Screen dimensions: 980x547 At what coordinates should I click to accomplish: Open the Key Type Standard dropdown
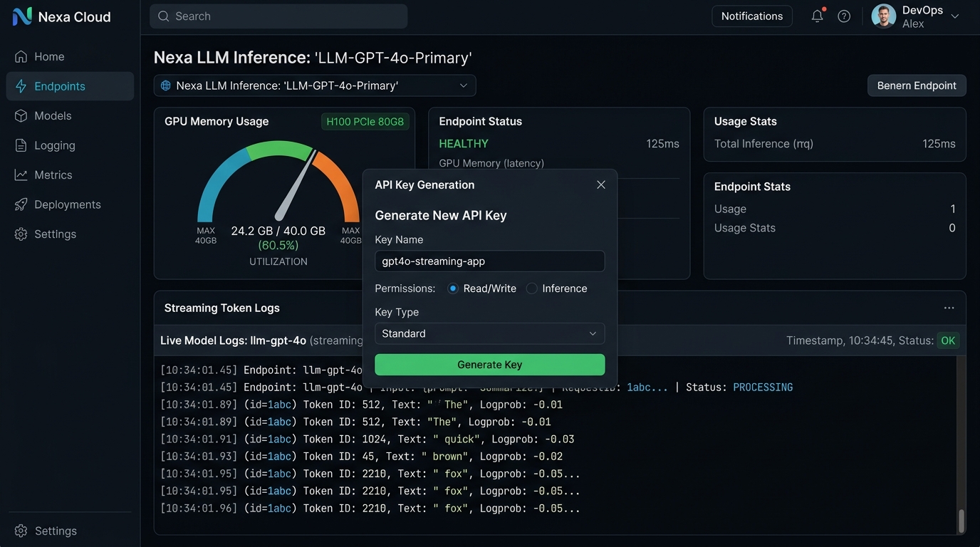point(490,333)
